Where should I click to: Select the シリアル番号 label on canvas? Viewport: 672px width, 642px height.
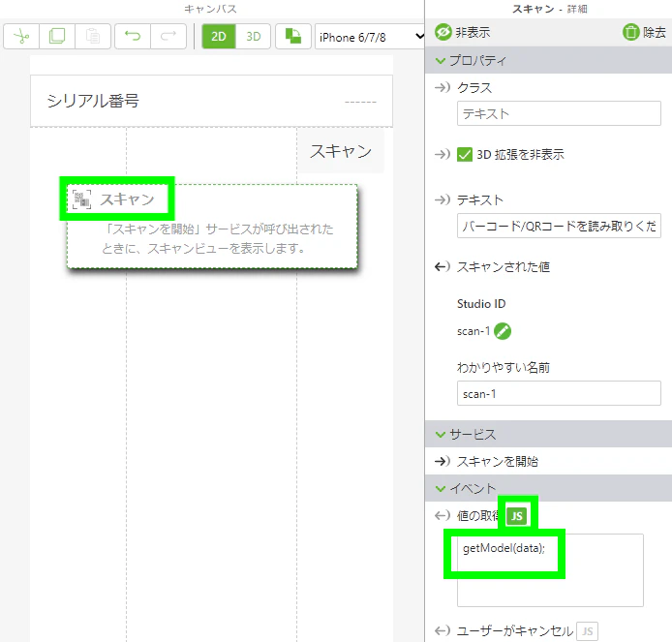pos(93,101)
